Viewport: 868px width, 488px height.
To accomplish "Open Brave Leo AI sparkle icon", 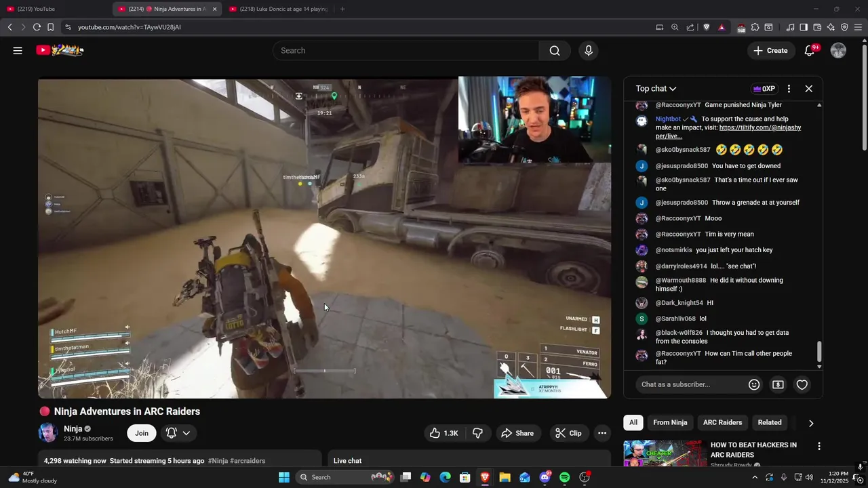I will click(x=831, y=27).
